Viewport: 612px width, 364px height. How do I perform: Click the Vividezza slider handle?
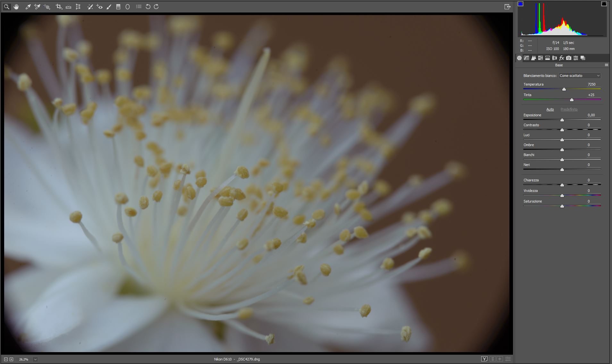click(x=562, y=196)
